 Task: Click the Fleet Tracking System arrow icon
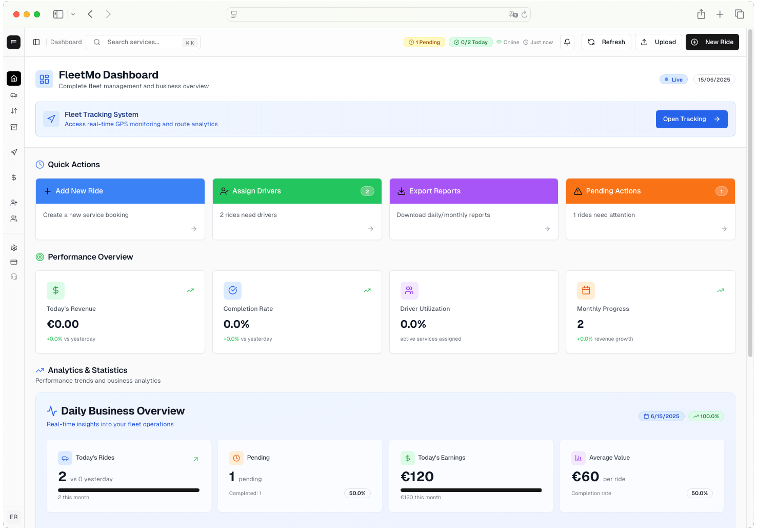point(51,119)
